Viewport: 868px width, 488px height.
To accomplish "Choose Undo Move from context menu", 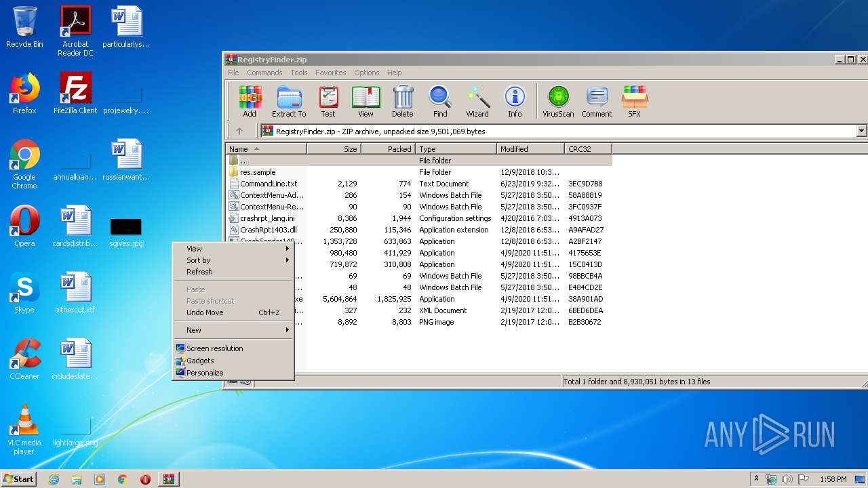I will coord(233,312).
